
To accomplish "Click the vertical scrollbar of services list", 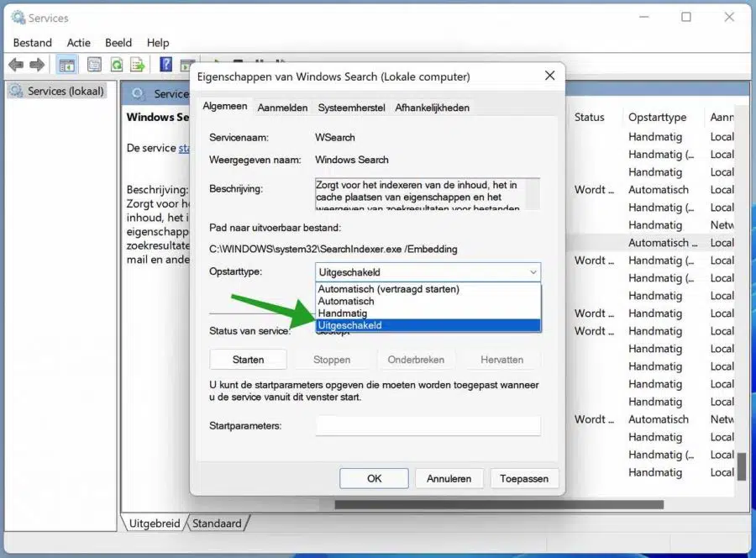I will 742,467.
